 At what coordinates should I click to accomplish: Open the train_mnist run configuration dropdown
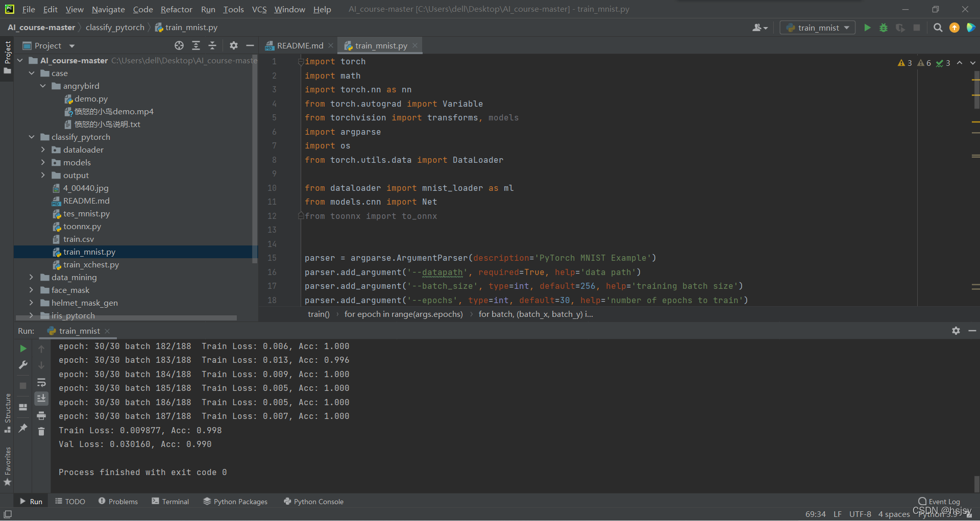coord(818,28)
